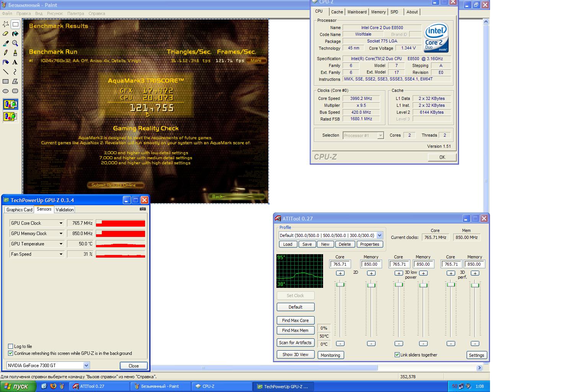Open the Палитра menu in Paint
Screen dimensions: 588x392
75,13
